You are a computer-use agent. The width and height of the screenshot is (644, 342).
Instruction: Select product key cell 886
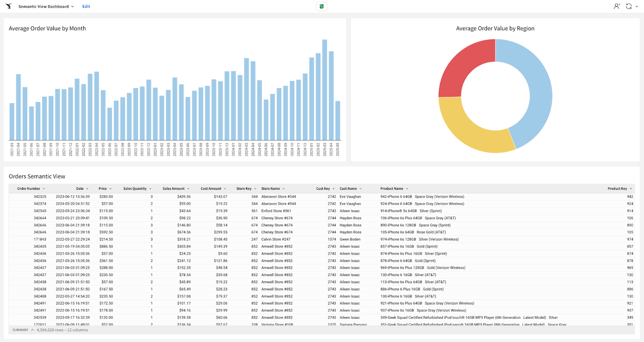point(630,289)
